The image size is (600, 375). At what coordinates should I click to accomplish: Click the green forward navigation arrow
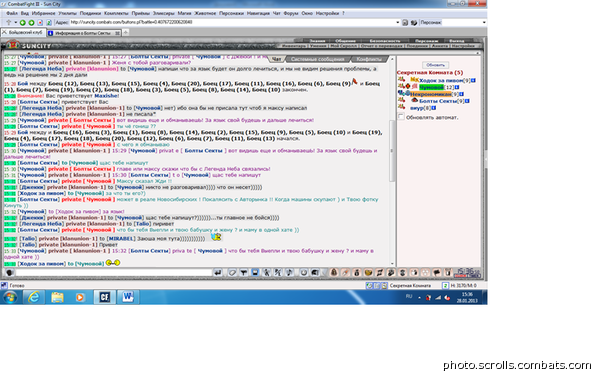pos(31,23)
